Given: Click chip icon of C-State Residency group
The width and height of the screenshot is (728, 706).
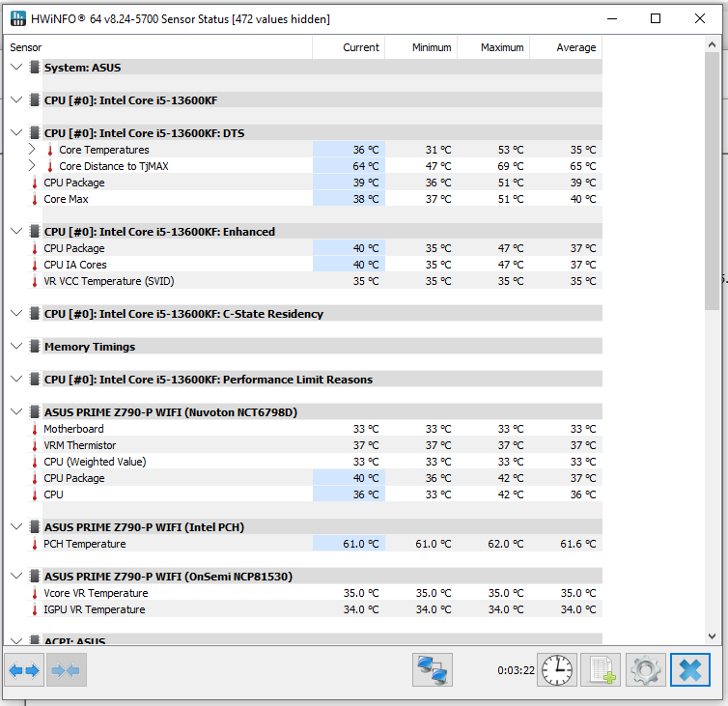Looking at the screenshot, I should 35,314.
